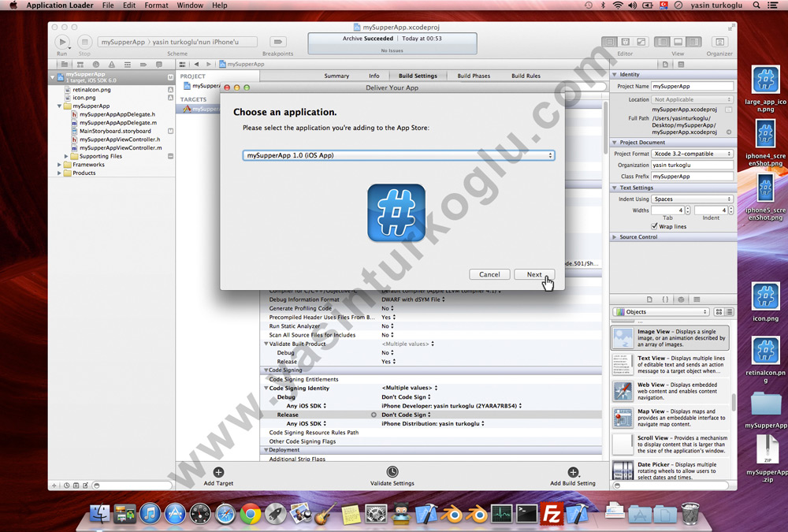
Task: Collapse the Identity section
Action: [615, 74]
